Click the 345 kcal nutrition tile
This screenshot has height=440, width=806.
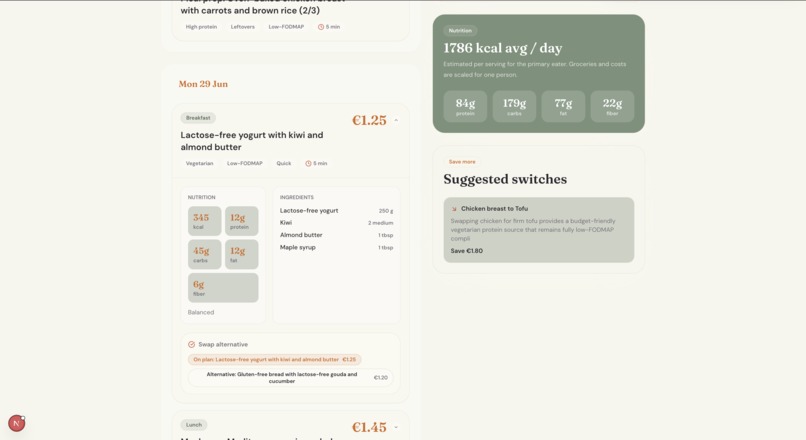pyautogui.click(x=205, y=221)
